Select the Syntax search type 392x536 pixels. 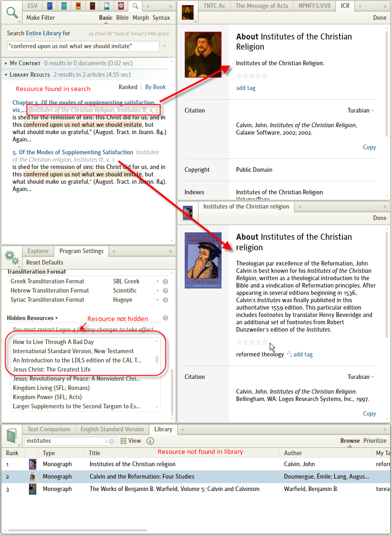coord(161,18)
